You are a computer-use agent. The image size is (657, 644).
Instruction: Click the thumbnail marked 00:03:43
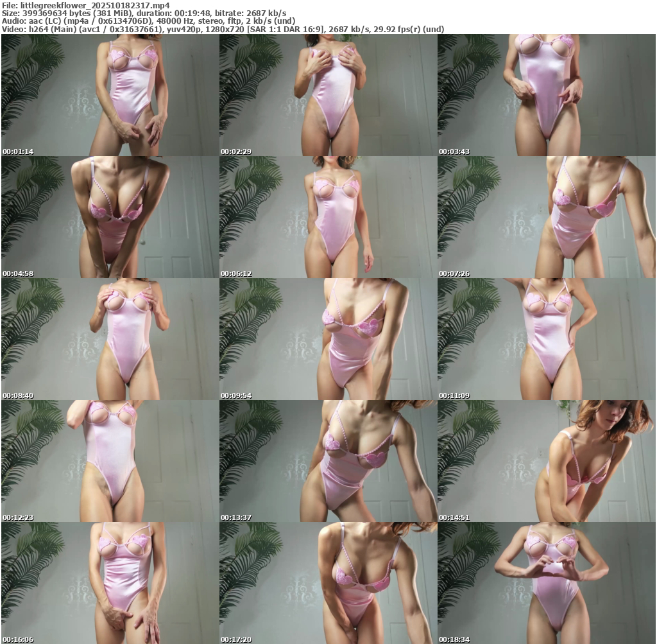pyautogui.click(x=546, y=95)
